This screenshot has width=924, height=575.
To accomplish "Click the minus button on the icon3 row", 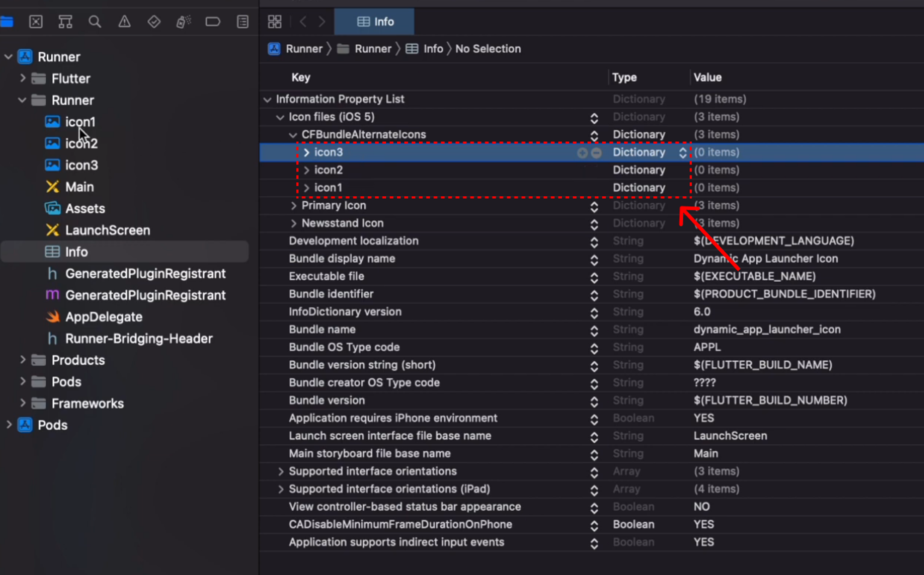I will [596, 152].
